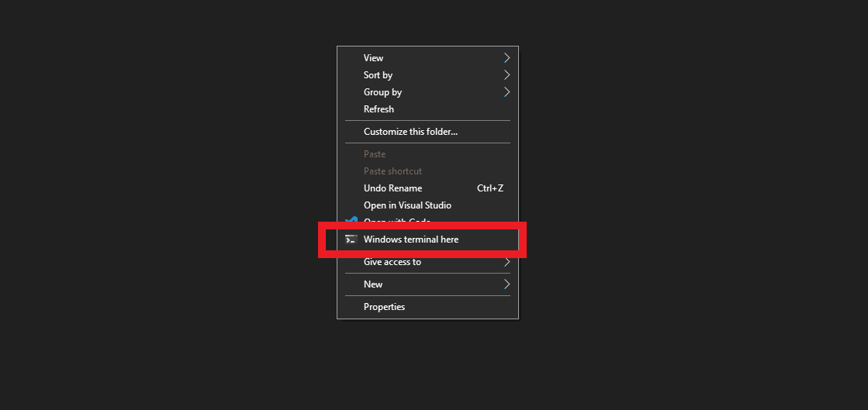This screenshot has height=410, width=868.
Task: Open folder Properties
Action: [x=384, y=307]
